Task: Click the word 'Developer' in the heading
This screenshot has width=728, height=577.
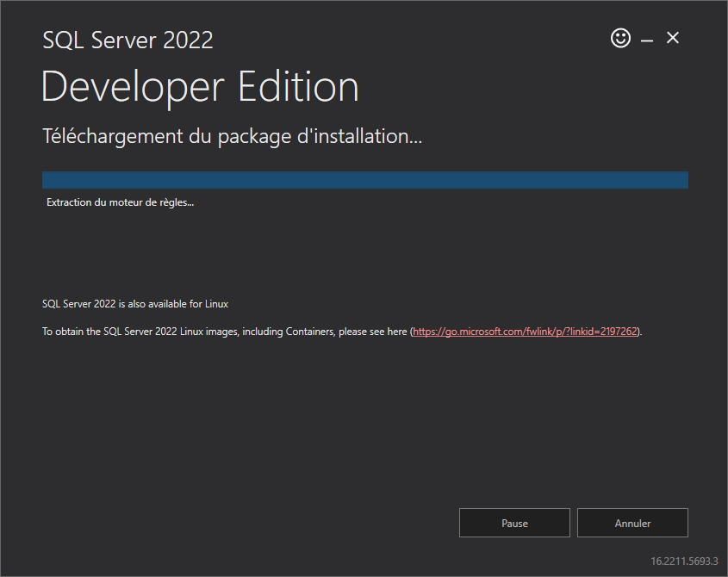Action: tap(134, 88)
